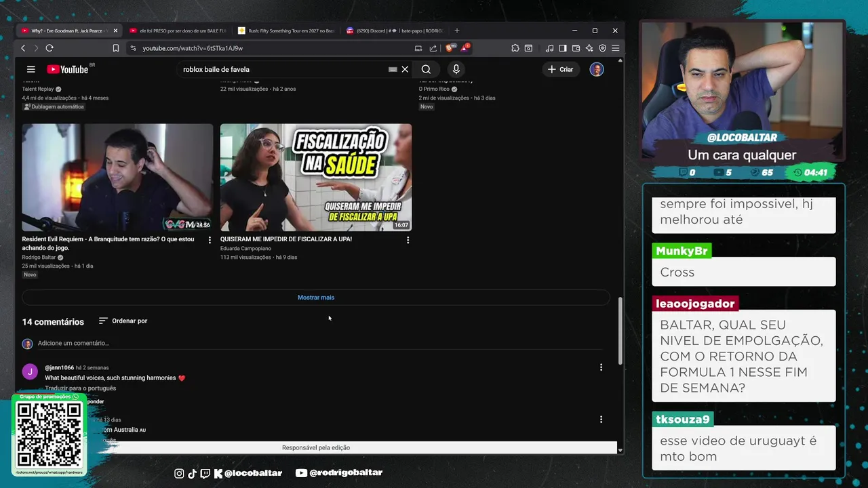Close the Eve Goodman tab
This screenshot has height=488, width=868.
pos(115,30)
